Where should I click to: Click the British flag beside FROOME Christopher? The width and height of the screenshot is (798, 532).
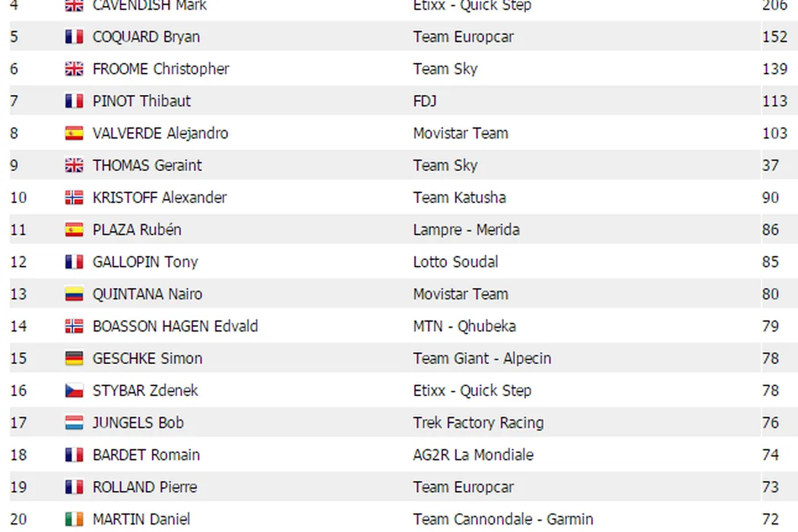pyautogui.click(x=74, y=69)
